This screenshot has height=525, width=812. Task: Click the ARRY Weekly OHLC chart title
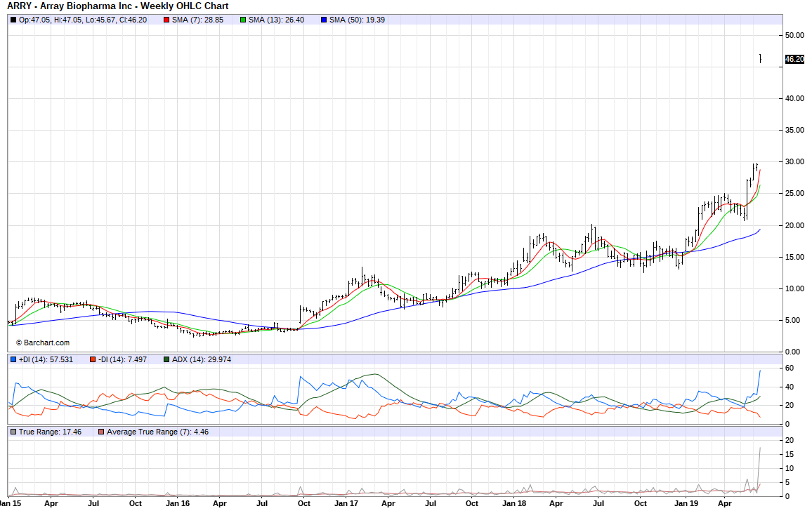(117, 6)
